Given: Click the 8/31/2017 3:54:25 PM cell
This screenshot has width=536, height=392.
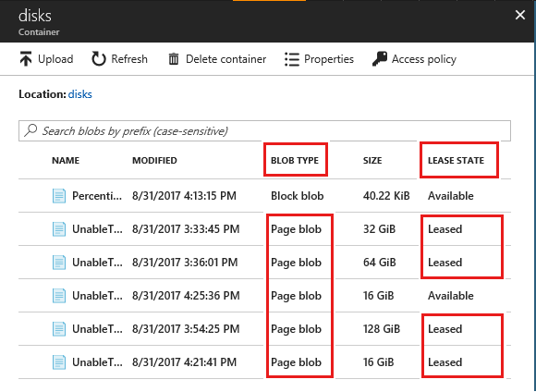Looking at the screenshot, I should [x=186, y=329].
